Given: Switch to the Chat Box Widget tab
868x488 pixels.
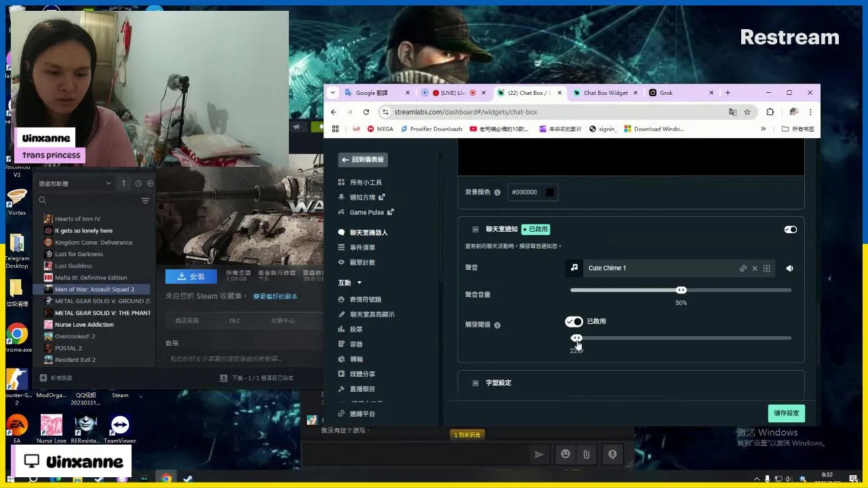Looking at the screenshot, I should pyautogui.click(x=605, y=93).
